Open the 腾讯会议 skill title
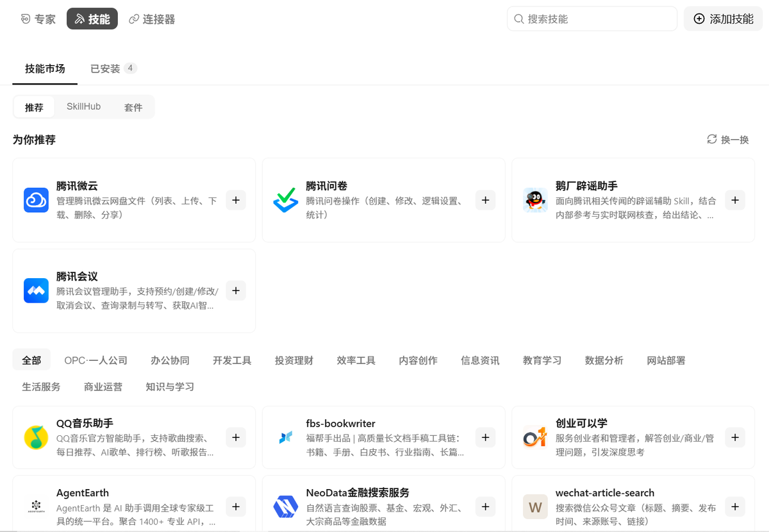This screenshot has height=532, width=769. tap(77, 276)
